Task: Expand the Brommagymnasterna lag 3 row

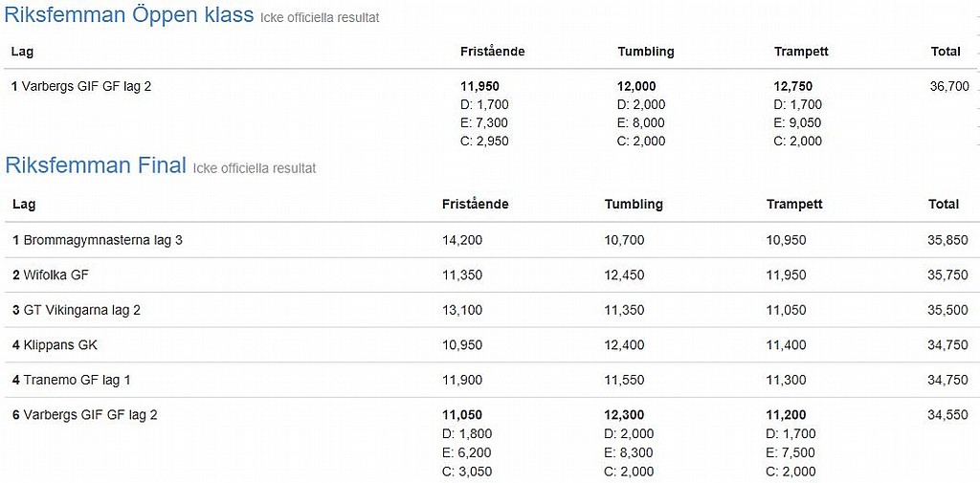Action: (102, 240)
